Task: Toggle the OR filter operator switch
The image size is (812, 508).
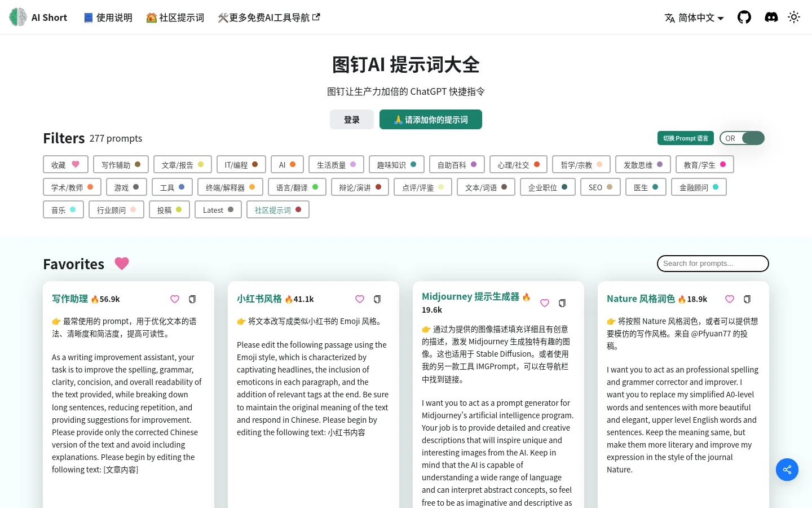Action: click(742, 138)
